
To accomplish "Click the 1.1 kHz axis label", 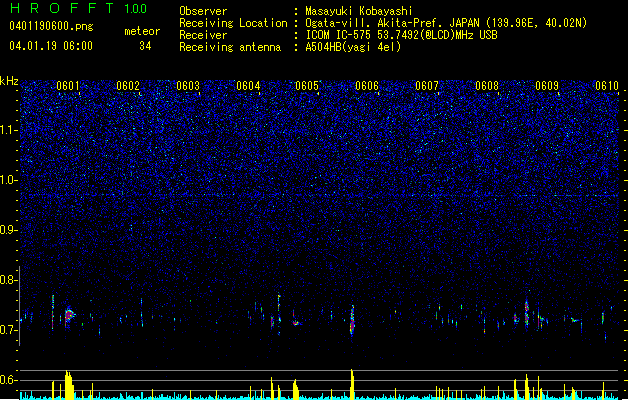I will [9, 130].
